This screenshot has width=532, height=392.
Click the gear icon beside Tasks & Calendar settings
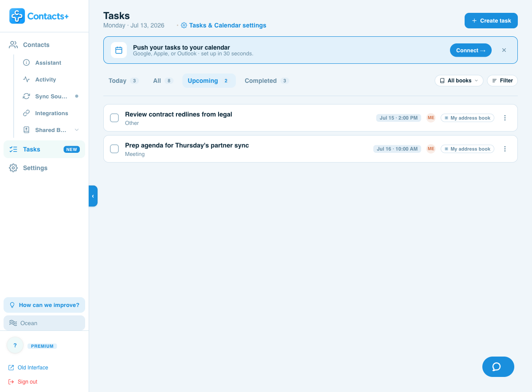coord(184,25)
